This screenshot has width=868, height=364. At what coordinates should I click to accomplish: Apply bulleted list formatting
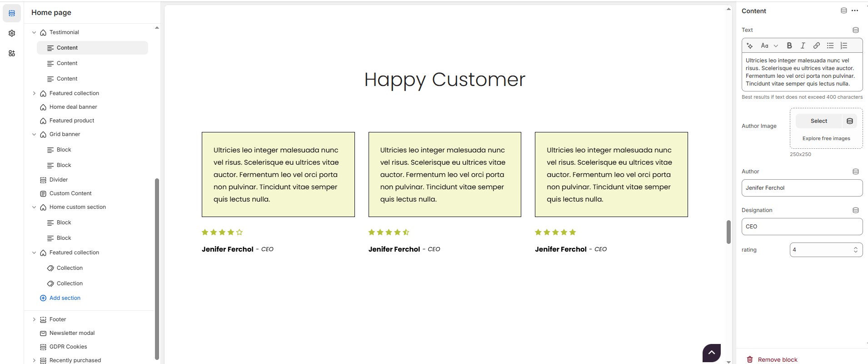tap(830, 45)
